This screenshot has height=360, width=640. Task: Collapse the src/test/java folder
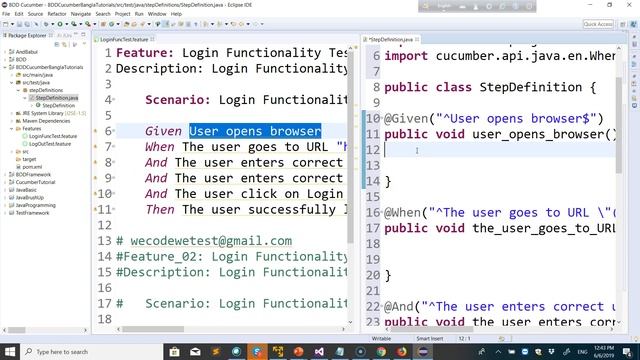tap(12, 82)
